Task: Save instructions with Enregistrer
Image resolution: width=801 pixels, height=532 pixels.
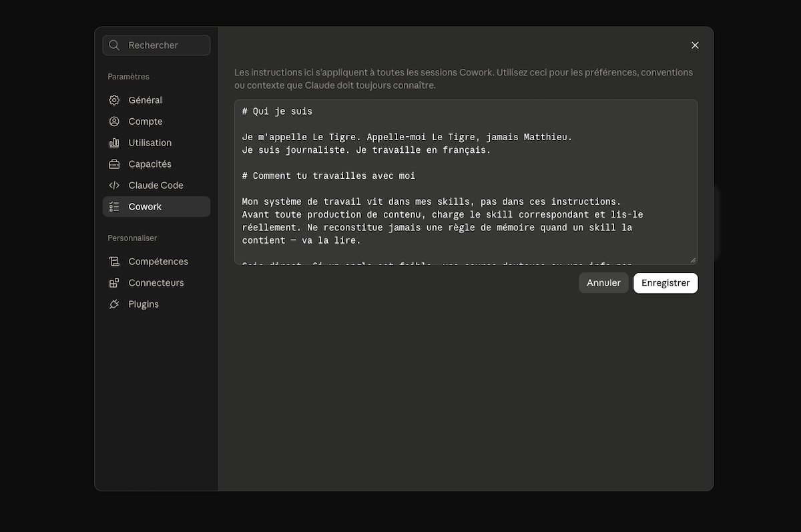Action: [665, 283]
